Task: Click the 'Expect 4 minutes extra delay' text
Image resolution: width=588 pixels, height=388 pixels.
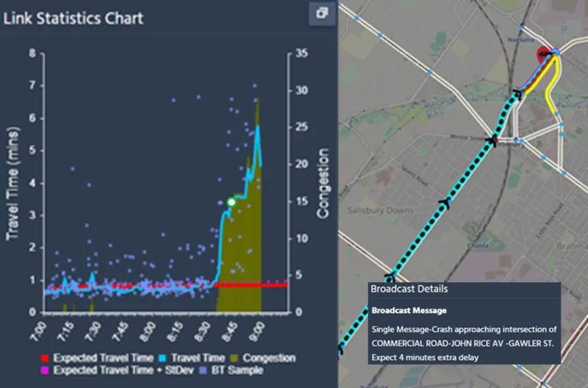Action: [425, 358]
